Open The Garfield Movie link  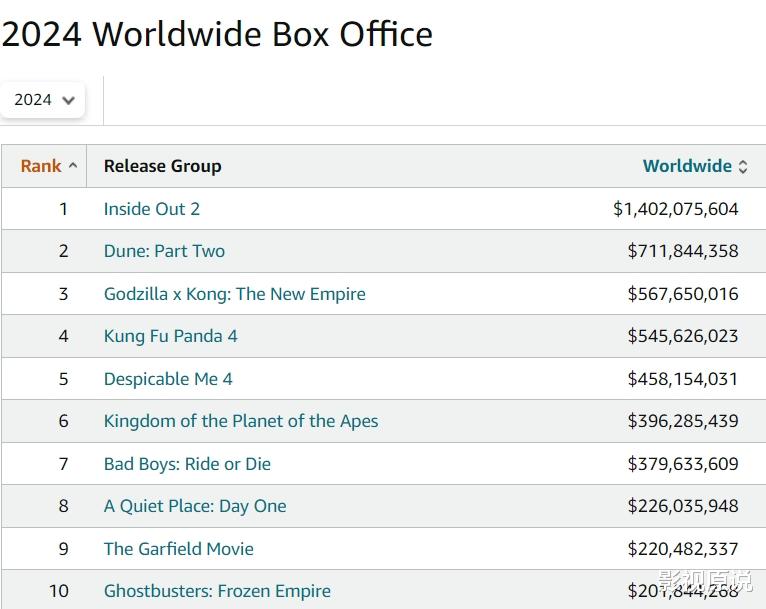coord(178,549)
